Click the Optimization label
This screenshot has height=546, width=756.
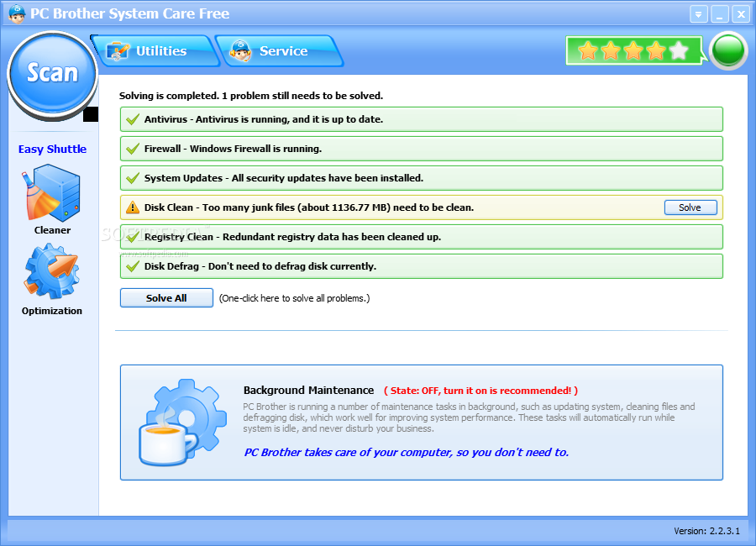(x=51, y=311)
